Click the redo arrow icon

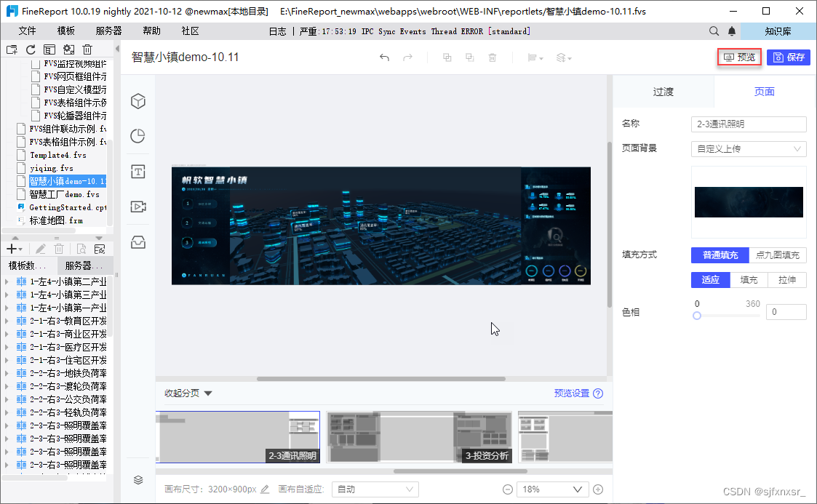pos(407,57)
